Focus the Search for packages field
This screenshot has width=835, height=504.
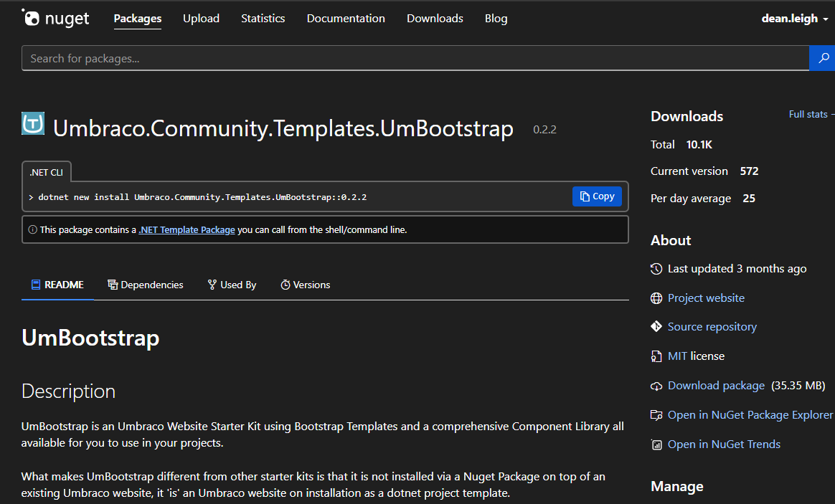pos(415,58)
